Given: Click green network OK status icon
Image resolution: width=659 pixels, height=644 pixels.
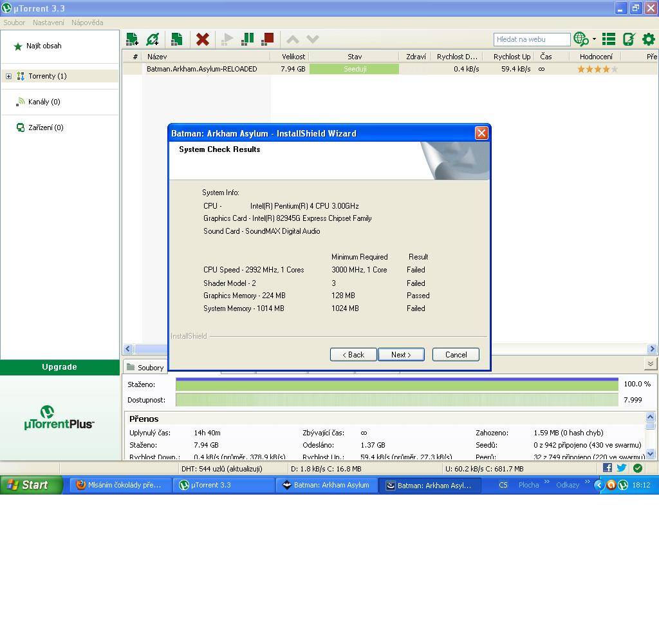Looking at the screenshot, I should (x=638, y=468).
